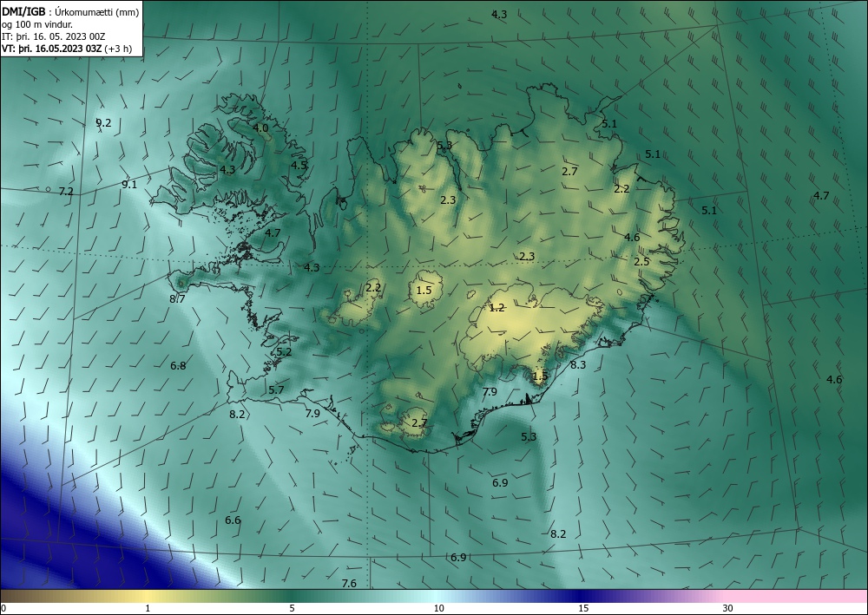Image resolution: width=868 pixels, height=615 pixels.
Task: Click the 7.6 value near the color bar
Action: pos(349,584)
